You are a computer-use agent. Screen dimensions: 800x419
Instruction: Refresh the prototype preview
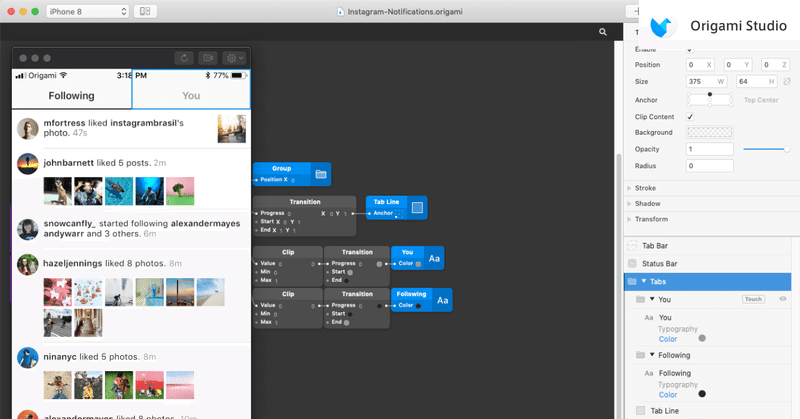(184, 58)
